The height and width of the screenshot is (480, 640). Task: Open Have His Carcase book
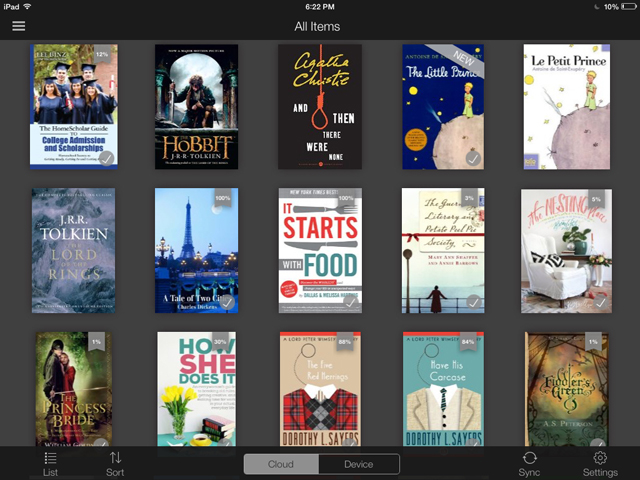[x=443, y=389]
